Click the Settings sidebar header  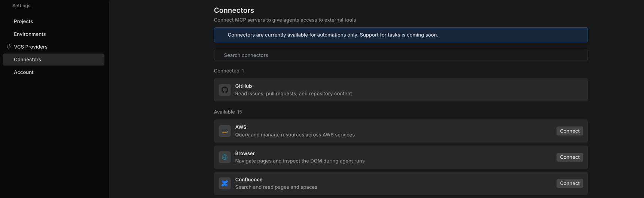[x=21, y=6]
